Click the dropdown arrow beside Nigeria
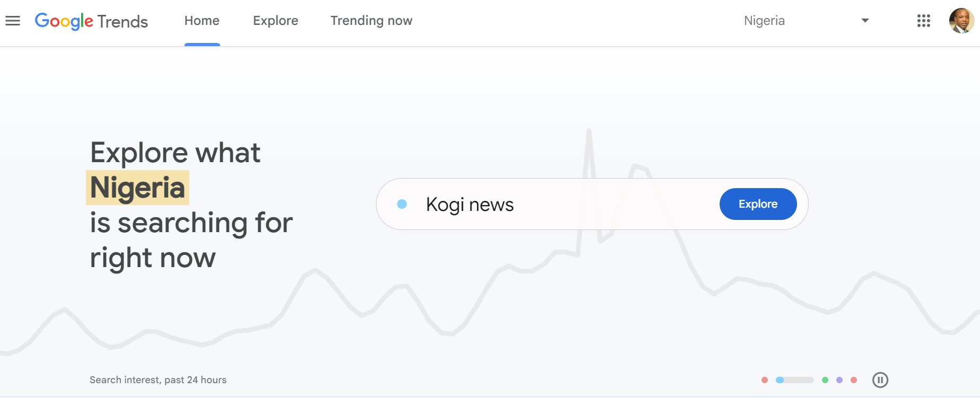This screenshot has width=980, height=398. click(865, 21)
